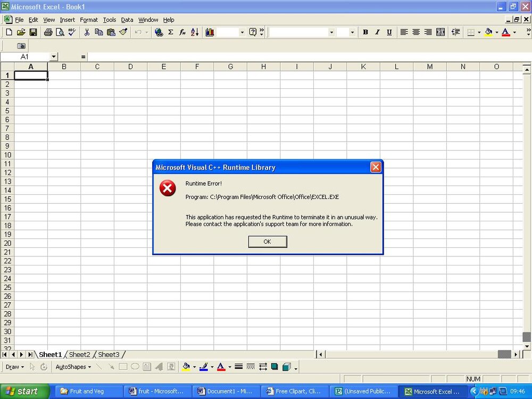Launch the Chart Wizard icon
The image size is (532, 399).
tap(210, 32)
